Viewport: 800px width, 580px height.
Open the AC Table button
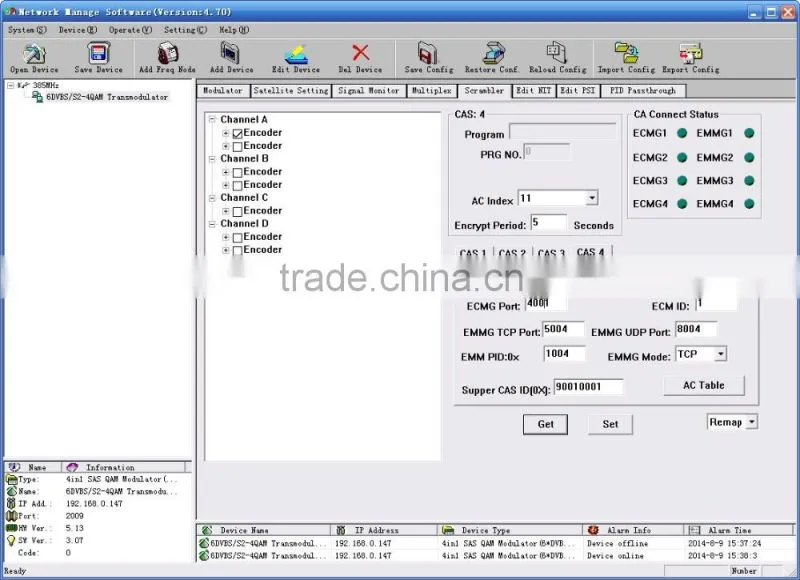tap(704, 385)
